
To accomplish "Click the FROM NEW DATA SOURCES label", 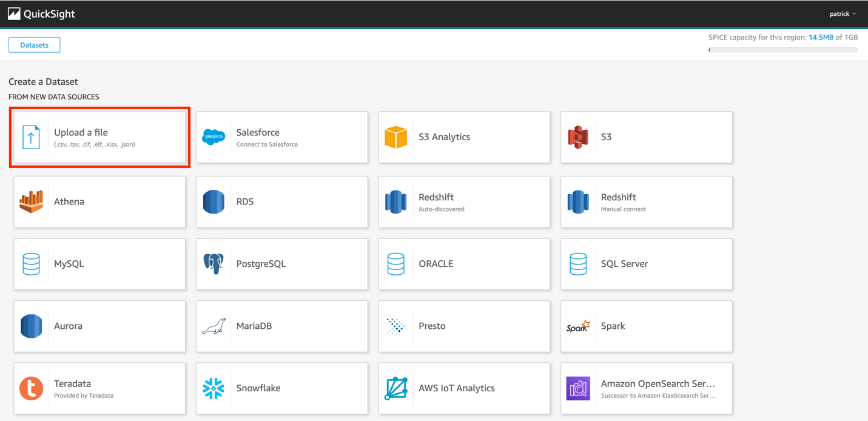I will pos(53,97).
